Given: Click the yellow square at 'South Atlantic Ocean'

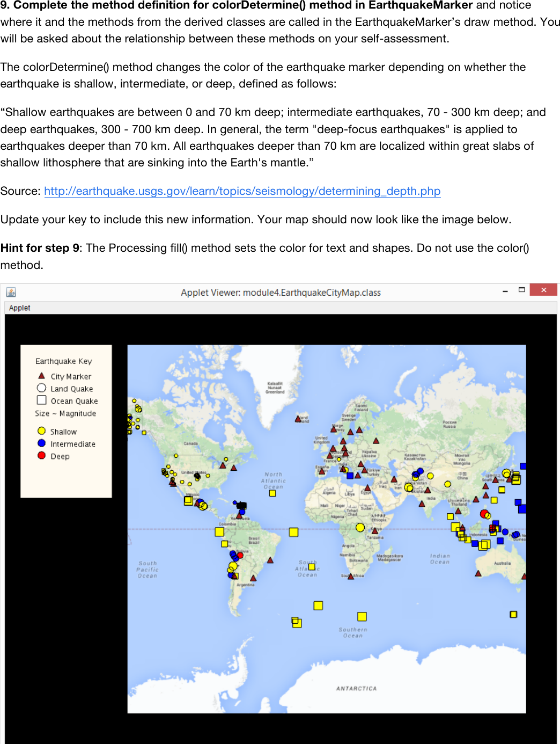Looking at the screenshot, I should [312, 567].
